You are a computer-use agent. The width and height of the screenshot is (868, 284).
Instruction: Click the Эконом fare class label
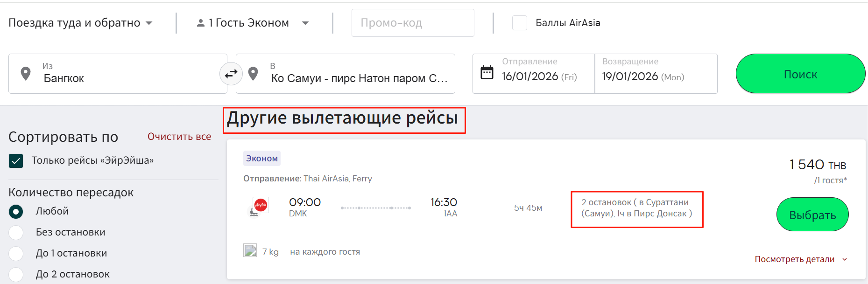coord(261,158)
